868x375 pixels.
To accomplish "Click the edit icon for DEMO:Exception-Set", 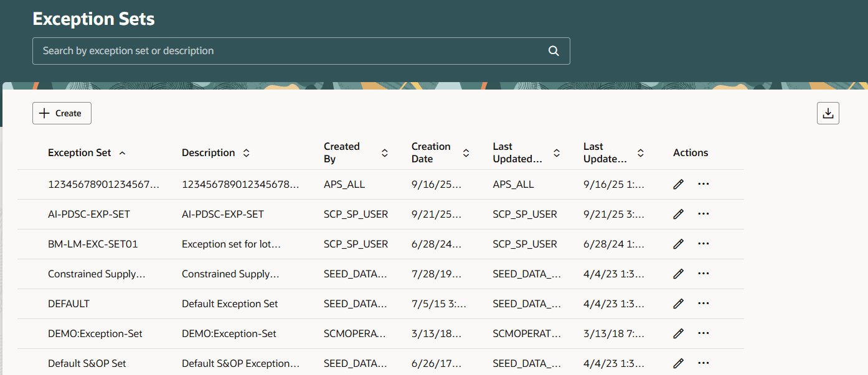I will (678, 333).
